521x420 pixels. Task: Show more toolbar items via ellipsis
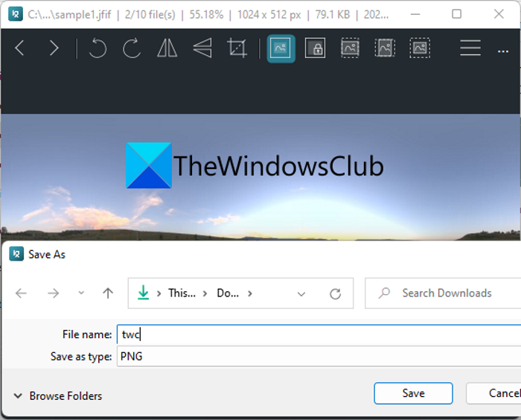point(503,51)
